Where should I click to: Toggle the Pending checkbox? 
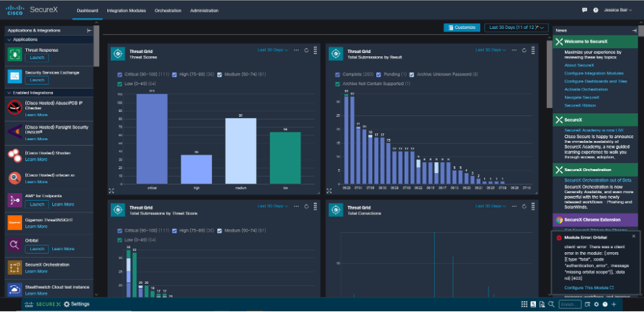(380, 74)
